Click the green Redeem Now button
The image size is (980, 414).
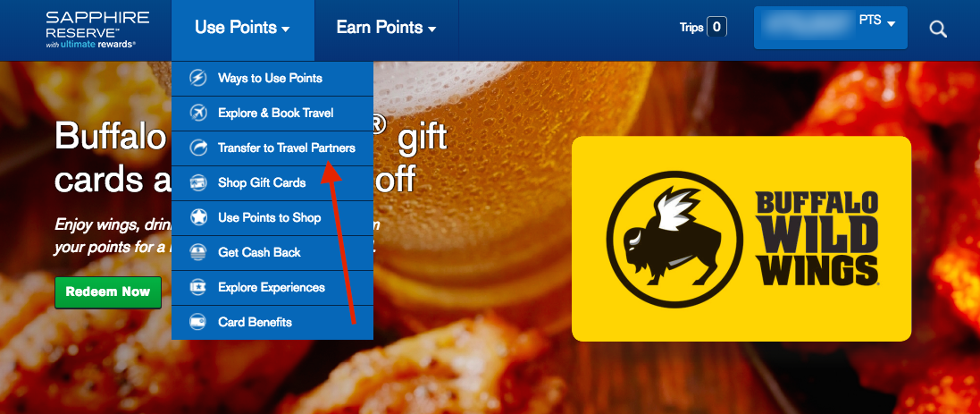point(108,292)
